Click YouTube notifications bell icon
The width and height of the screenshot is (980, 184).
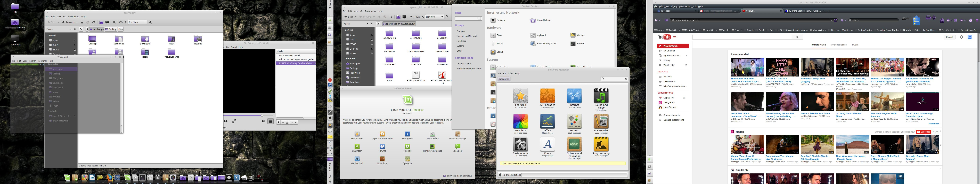pos(961,37)
